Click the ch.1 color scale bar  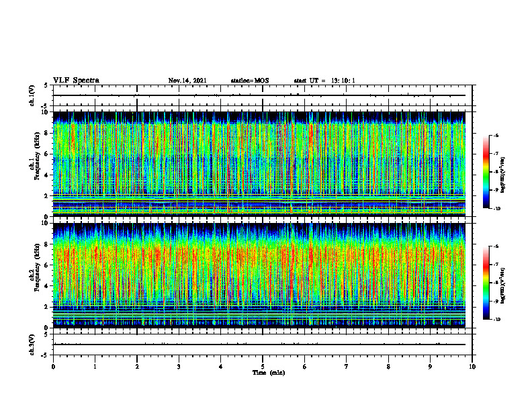tap(486, 172)
